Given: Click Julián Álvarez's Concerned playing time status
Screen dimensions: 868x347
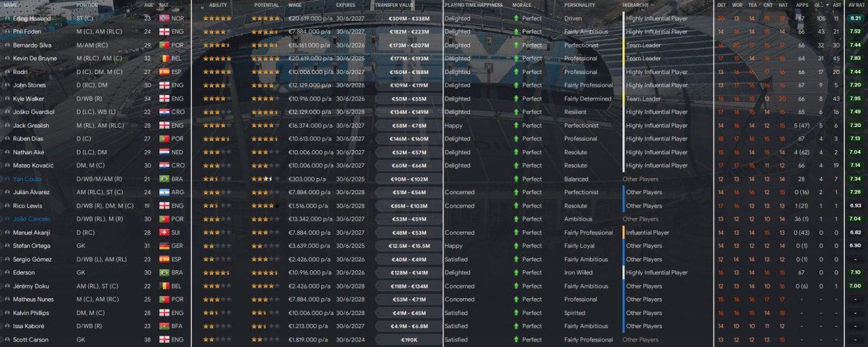Looking at the screenshot, I should [460, 192].
